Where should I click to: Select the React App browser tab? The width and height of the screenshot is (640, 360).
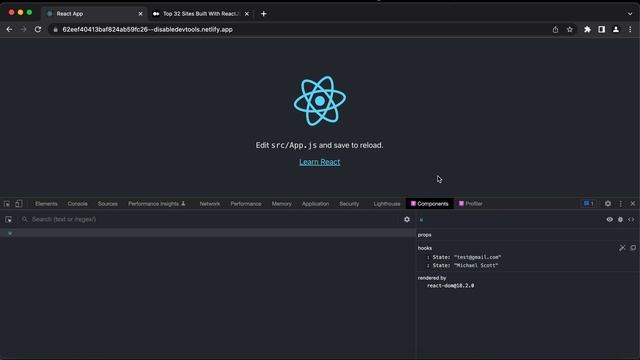click(94, 14)
